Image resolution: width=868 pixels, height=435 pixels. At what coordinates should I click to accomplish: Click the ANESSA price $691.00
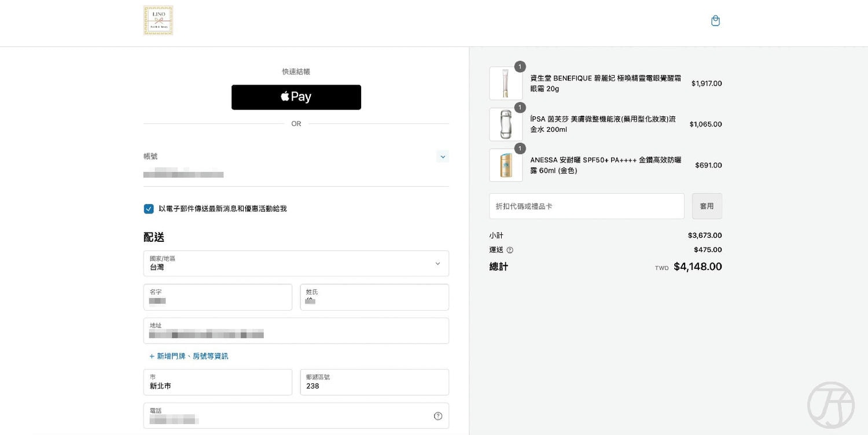pos(708,165)
